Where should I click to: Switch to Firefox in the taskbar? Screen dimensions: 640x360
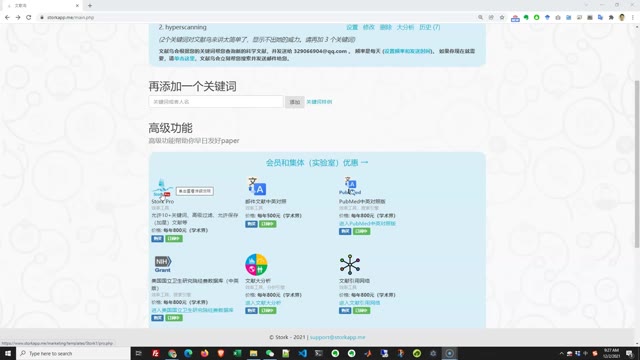tap(204, 353)
